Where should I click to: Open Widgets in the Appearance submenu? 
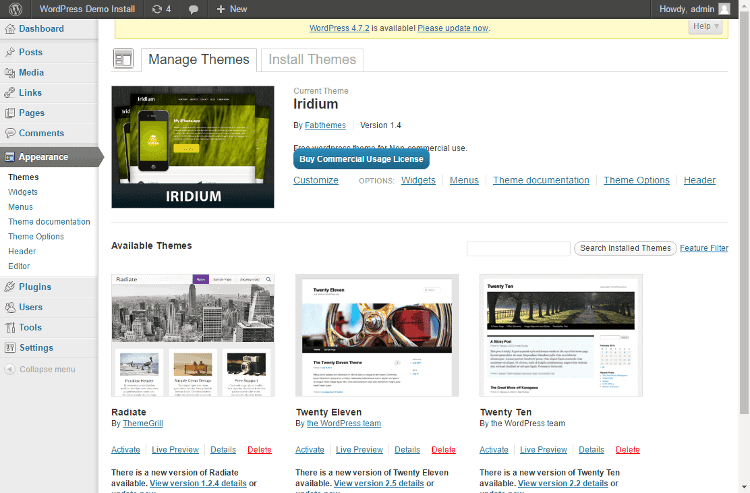click(22, 192)
